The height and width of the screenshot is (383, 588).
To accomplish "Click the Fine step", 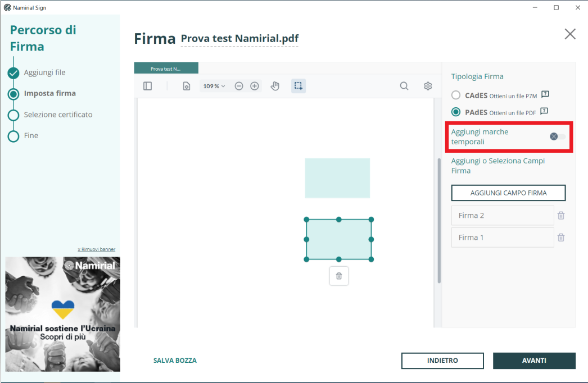I will click(x=31, y=136).
